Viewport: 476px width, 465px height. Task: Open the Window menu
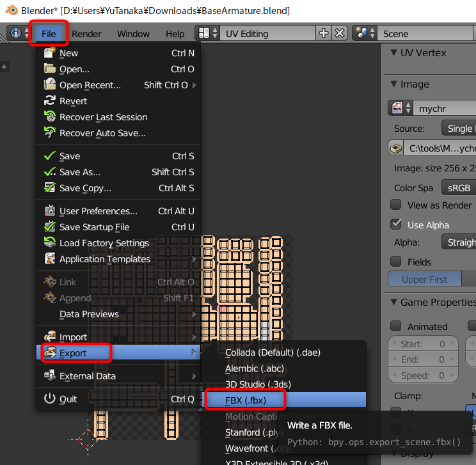tap(133, 33)
